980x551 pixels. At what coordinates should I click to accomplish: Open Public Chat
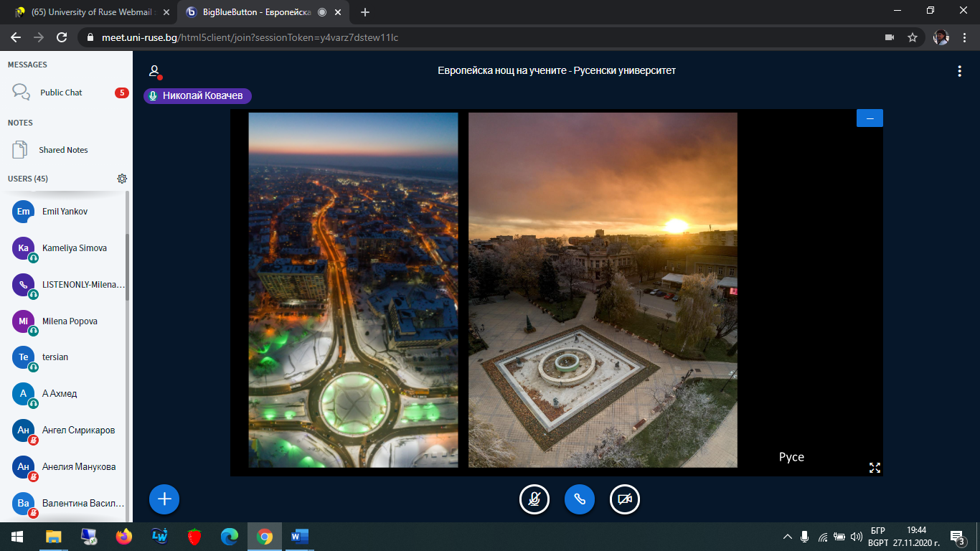61,93
